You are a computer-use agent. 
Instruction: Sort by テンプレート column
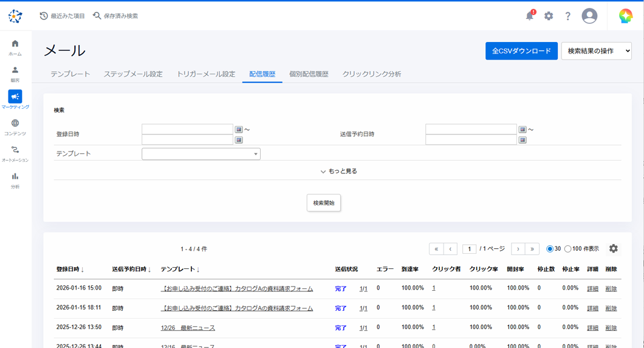tap(180, 269)
